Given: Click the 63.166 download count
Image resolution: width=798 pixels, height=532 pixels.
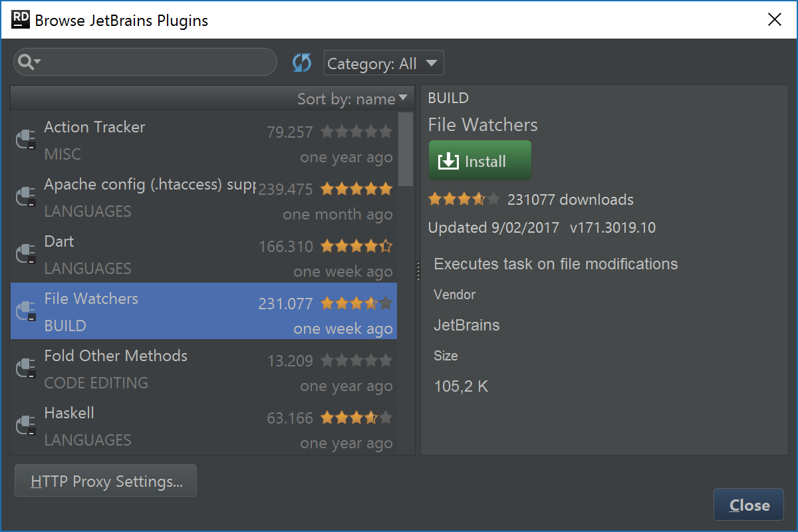Looking at the screenshot, I should [289, 418].
